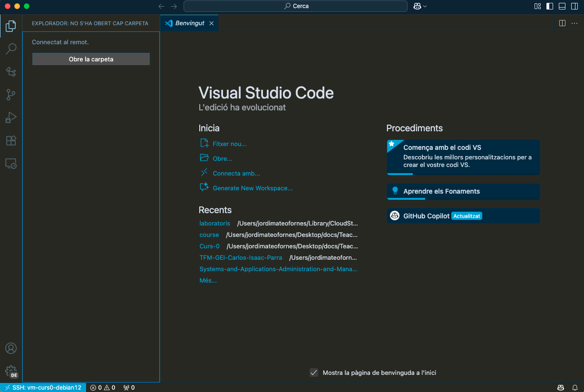
Task: Toggle the secondary side bar
Action: click(x=574, y=6)
